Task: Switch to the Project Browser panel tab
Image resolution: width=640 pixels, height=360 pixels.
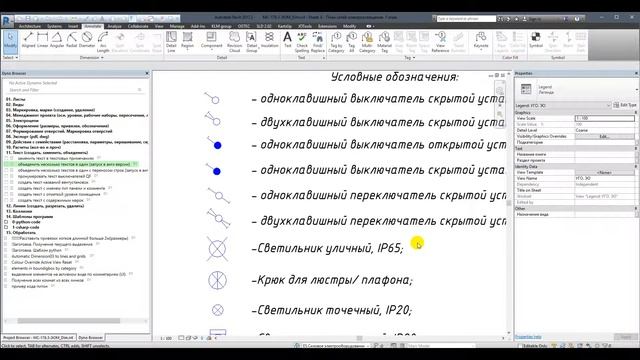Action: pos(38,338)
